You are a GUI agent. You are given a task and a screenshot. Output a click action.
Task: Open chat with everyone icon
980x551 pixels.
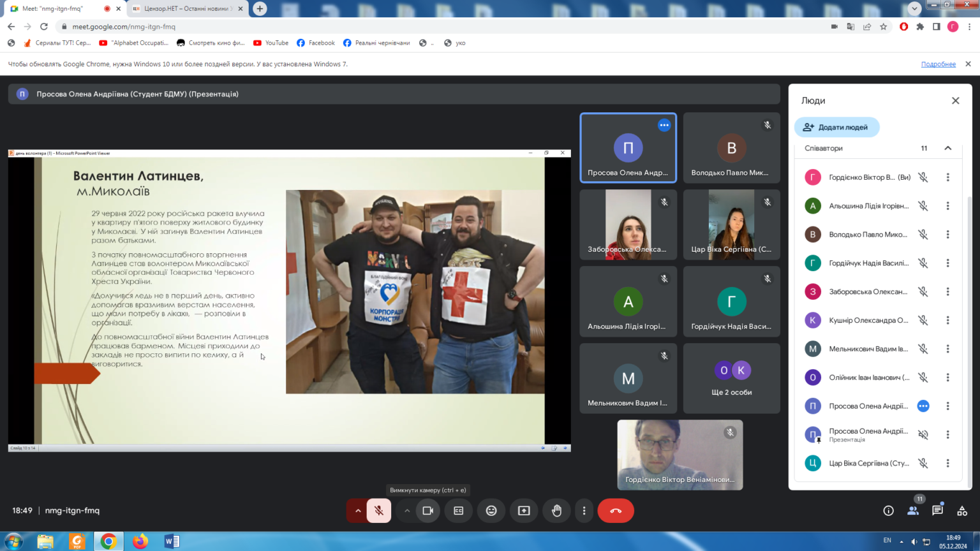pyautogui.click(x=937, y=511)
